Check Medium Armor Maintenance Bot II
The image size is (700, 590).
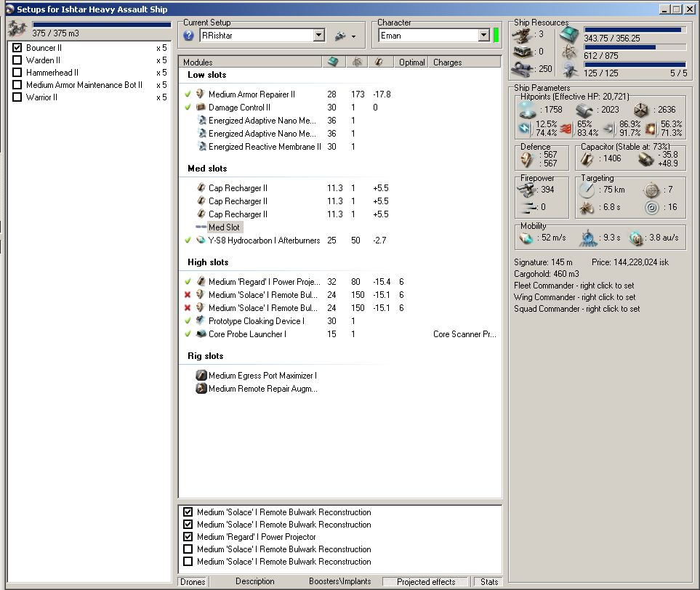(x=17, y=85)
